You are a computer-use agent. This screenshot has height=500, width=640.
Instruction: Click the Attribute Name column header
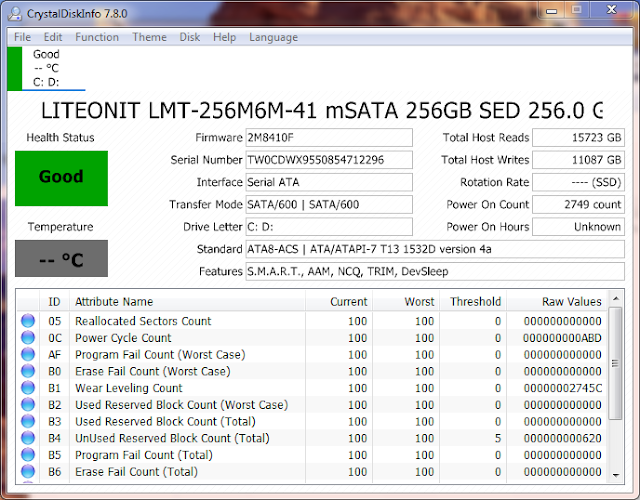[187, 302]
